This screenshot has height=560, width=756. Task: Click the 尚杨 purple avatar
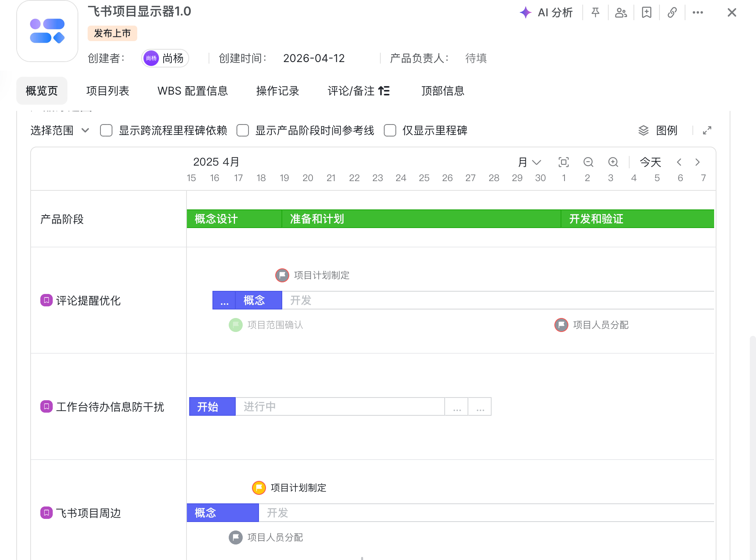151,58
